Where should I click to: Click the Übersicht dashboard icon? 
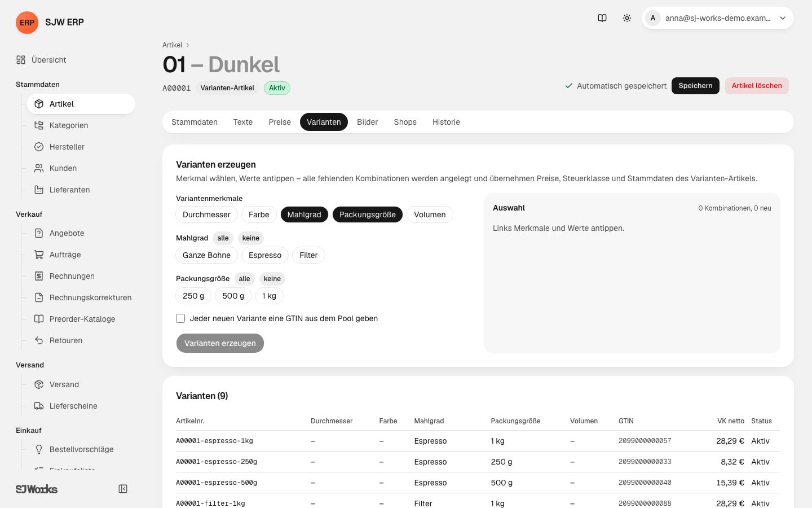(x=21, y=60)
